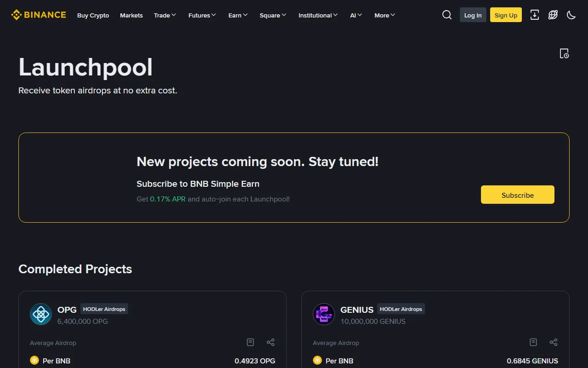588x368 pixels.
Task: Open the Launchpool history icon
Action: pos(564,53)
